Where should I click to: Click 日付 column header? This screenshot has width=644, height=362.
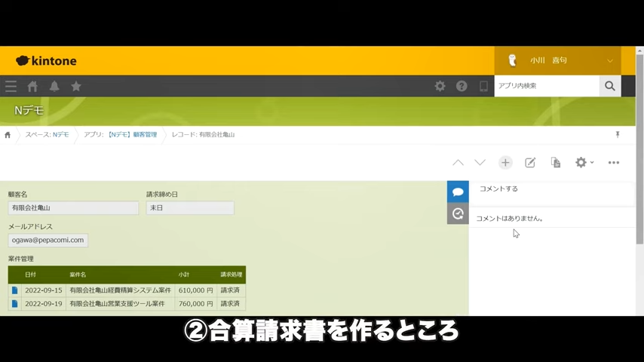(x=30, y=275)
